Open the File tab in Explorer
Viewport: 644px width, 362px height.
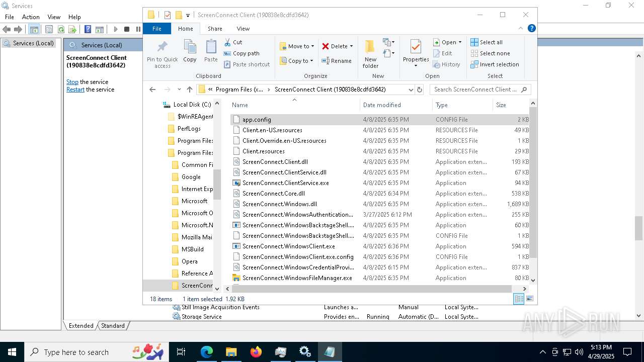tap(157, 29)
